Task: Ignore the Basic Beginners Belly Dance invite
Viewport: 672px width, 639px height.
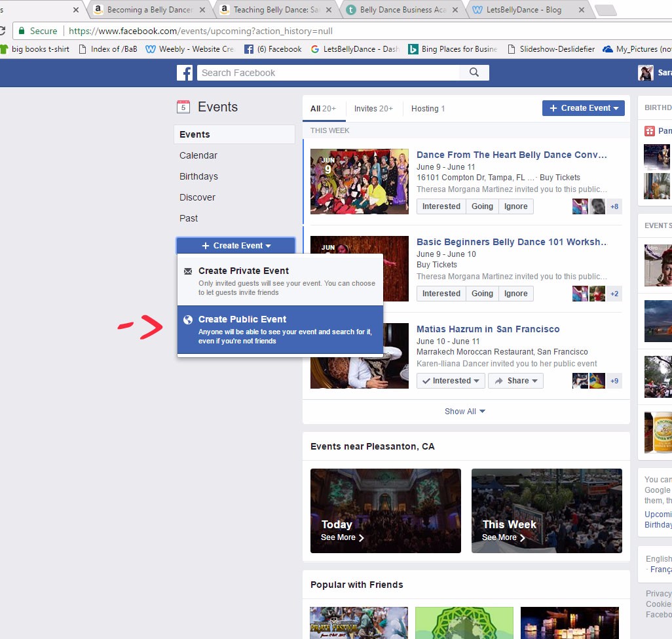Action: point(515,294)
